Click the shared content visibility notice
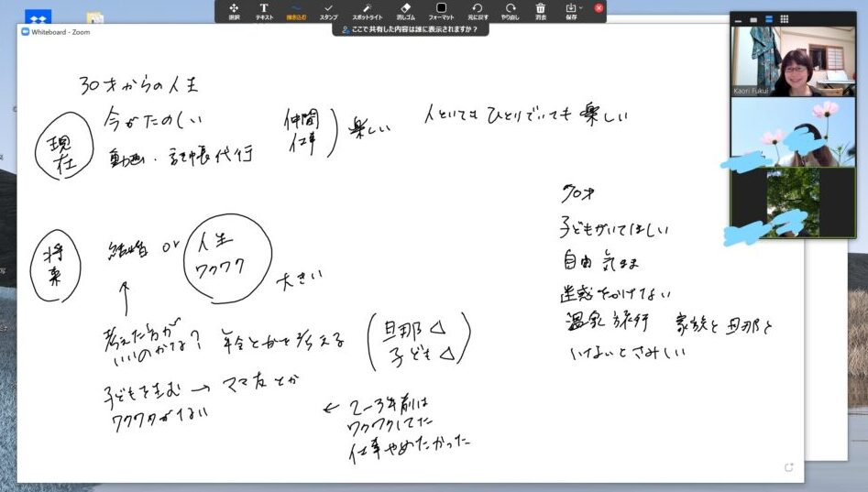Viewport: 868px width, 492px height. (x=410, y=29)
